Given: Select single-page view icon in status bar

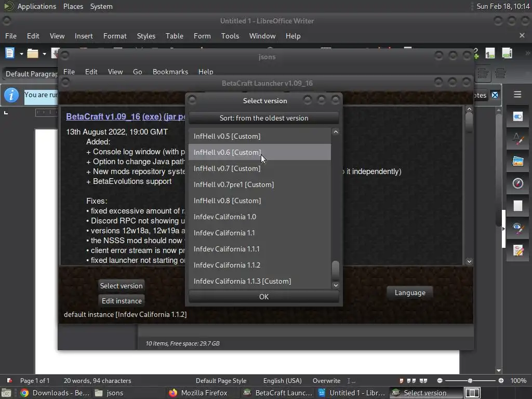Looking at the screenshot, I should point(402,381).
